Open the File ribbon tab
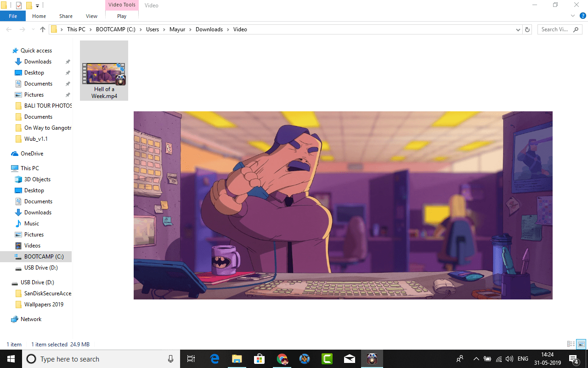588x368 pixels. click(x=13, y=16)
